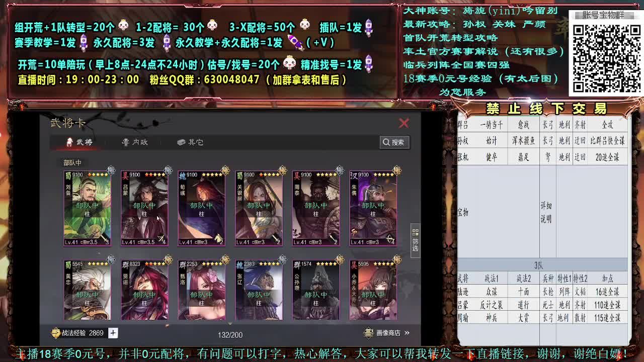Screen dimensions: 644x362
Task: Click the corner emblem badge on 关银屏's card
Action: coord(283,171)
